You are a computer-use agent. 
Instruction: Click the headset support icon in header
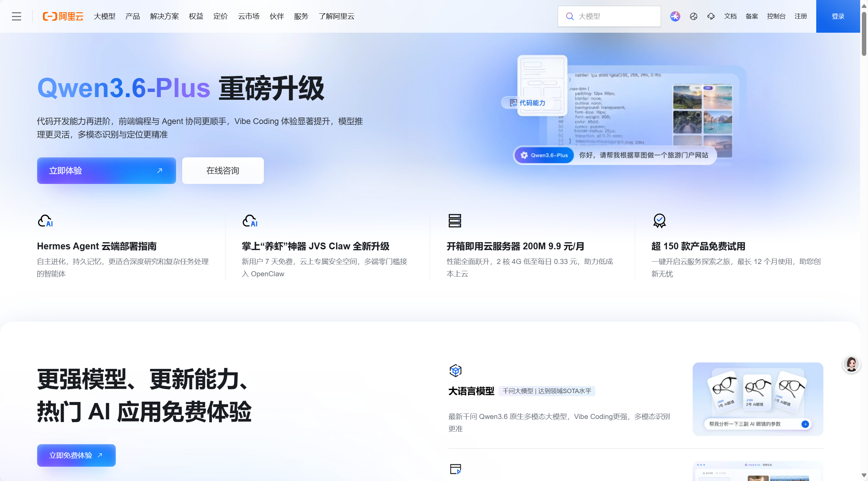click(711, 16)
